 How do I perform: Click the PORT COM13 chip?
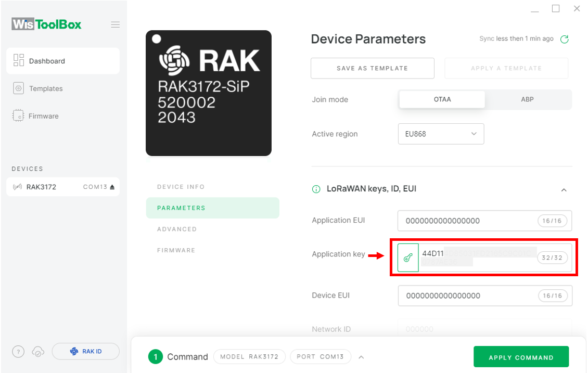(320, 356)
